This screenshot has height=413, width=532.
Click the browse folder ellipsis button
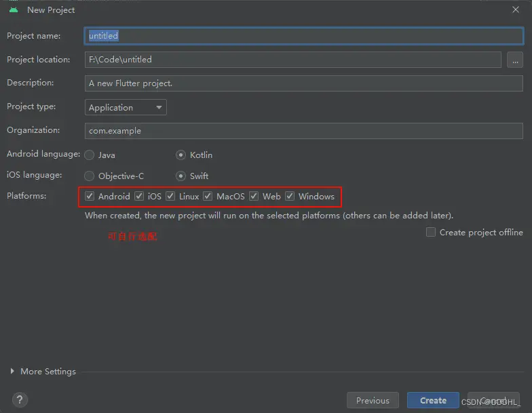pyautogui.click(x=514, y=60)
